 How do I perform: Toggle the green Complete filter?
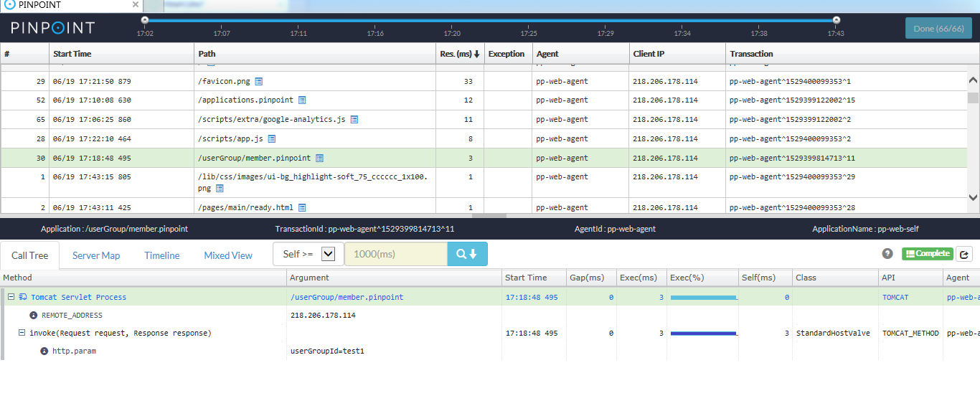(x=928, y=253)
